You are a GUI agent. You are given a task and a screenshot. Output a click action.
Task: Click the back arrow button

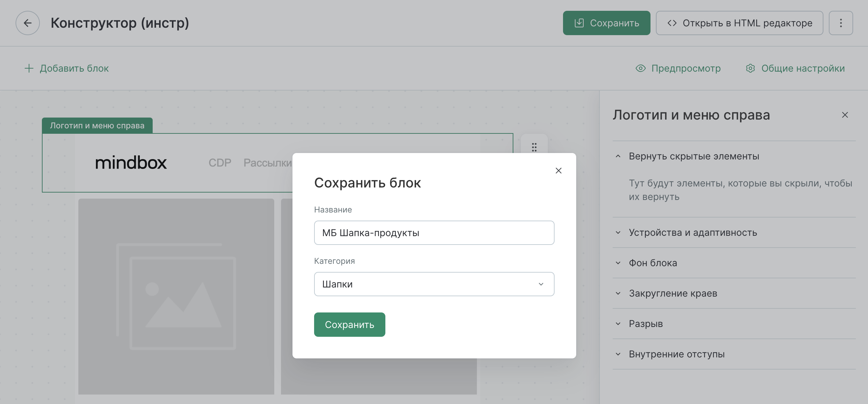pyautogui.click(x=28, y=23)
